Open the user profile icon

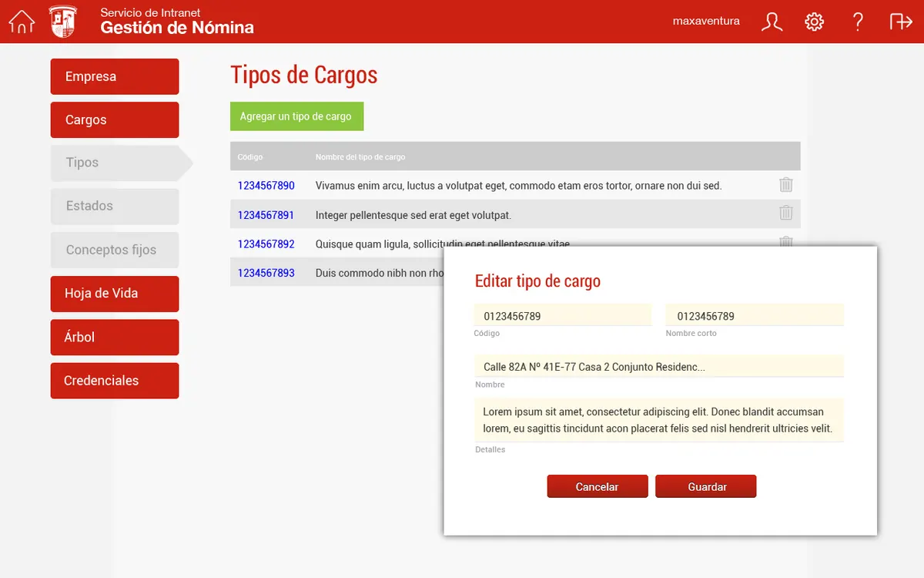tap(772, 22)
